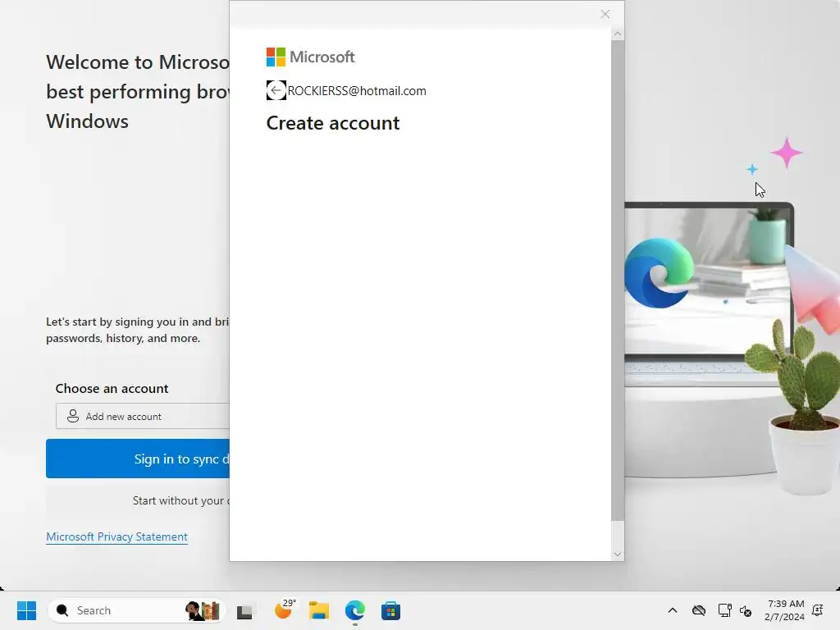Go back using the arrow beside the email

click(x=276, y=90)
